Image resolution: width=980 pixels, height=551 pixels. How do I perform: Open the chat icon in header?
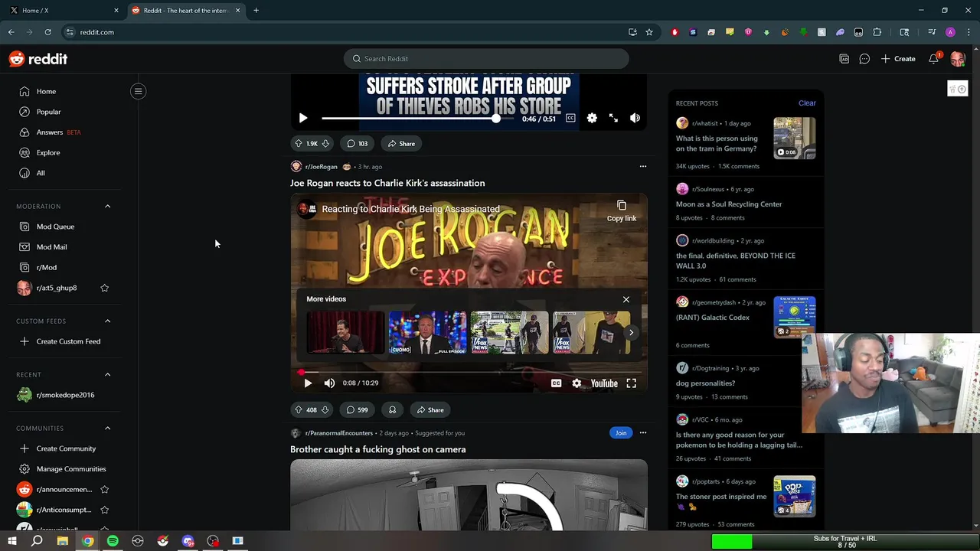[864, 59]
